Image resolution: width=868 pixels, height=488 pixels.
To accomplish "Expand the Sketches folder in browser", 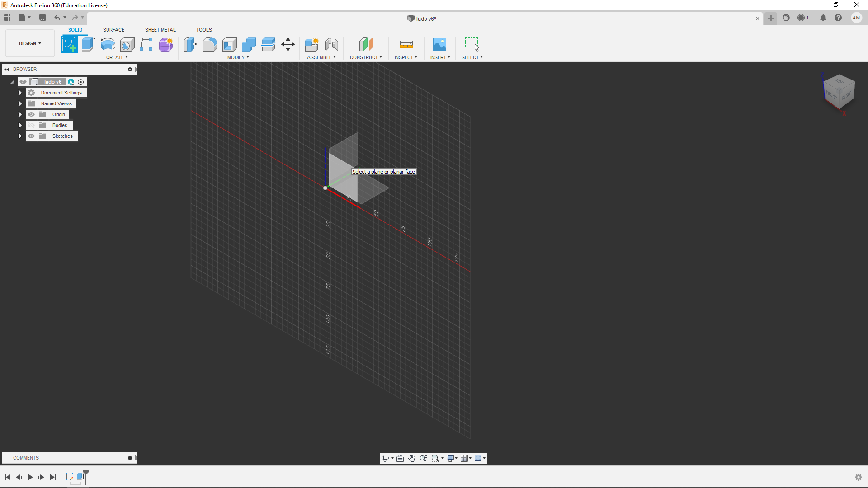I will click(x=20, y=136).
